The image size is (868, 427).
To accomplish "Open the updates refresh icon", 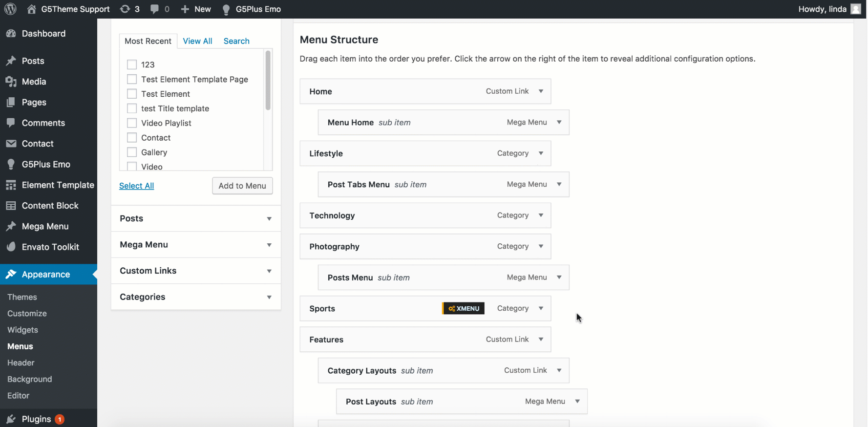I will tap(125, 9).
